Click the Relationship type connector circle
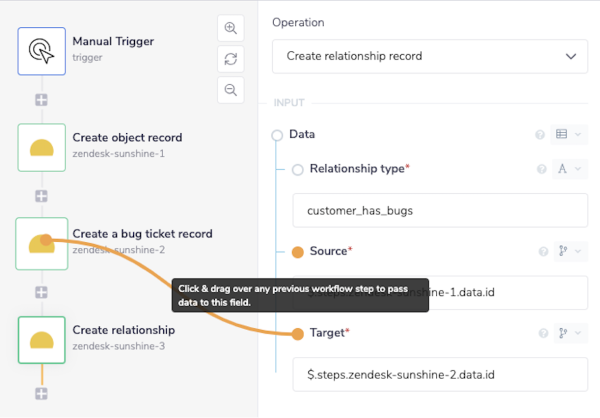The width and height of the screenshot is (600, 418). [297, 170]
